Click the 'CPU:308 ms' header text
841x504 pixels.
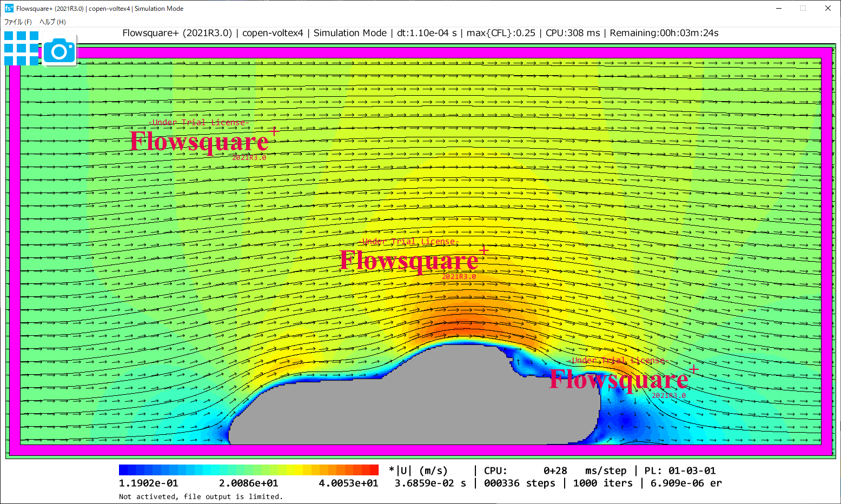pyautogui.click(x=573, y=33)
